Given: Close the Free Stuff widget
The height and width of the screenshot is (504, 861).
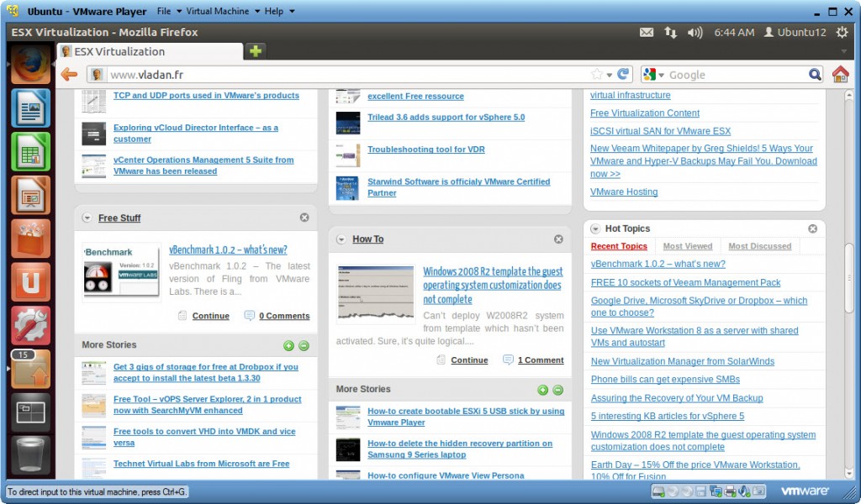Looking at the screenshot, I should [x=304, y=217].
